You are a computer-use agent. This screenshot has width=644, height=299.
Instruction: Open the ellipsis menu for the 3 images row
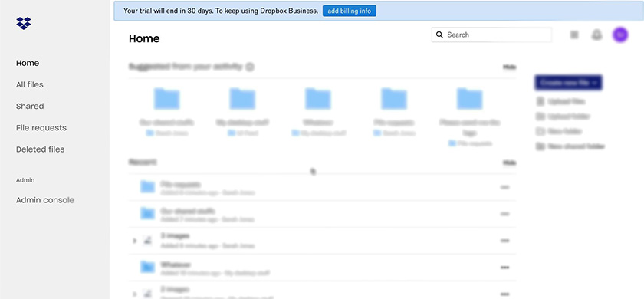[504, 241]
